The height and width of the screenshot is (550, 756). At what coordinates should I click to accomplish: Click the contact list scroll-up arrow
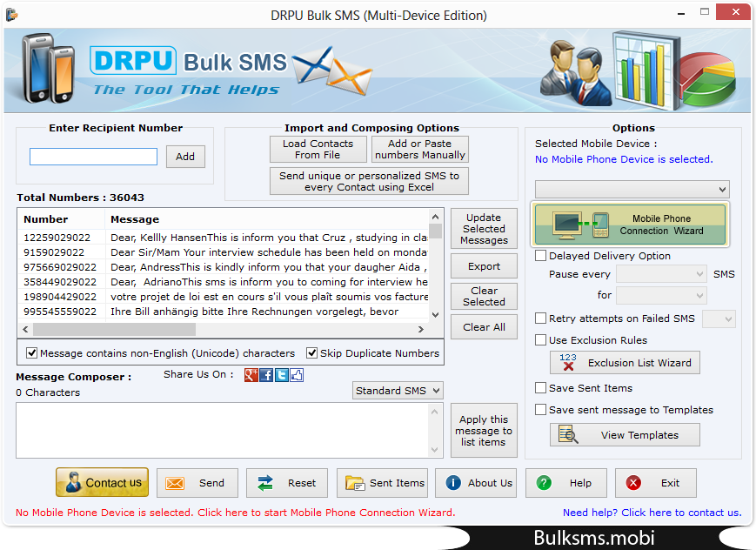[x=435, y=217]
